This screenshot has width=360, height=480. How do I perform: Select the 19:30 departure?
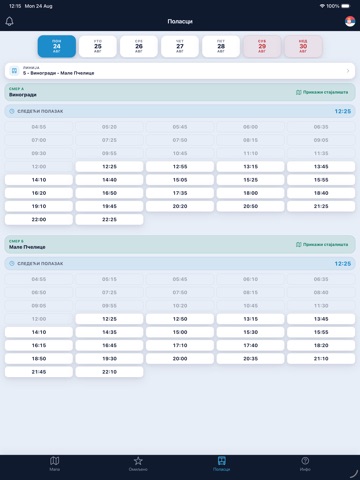[109, 359]
